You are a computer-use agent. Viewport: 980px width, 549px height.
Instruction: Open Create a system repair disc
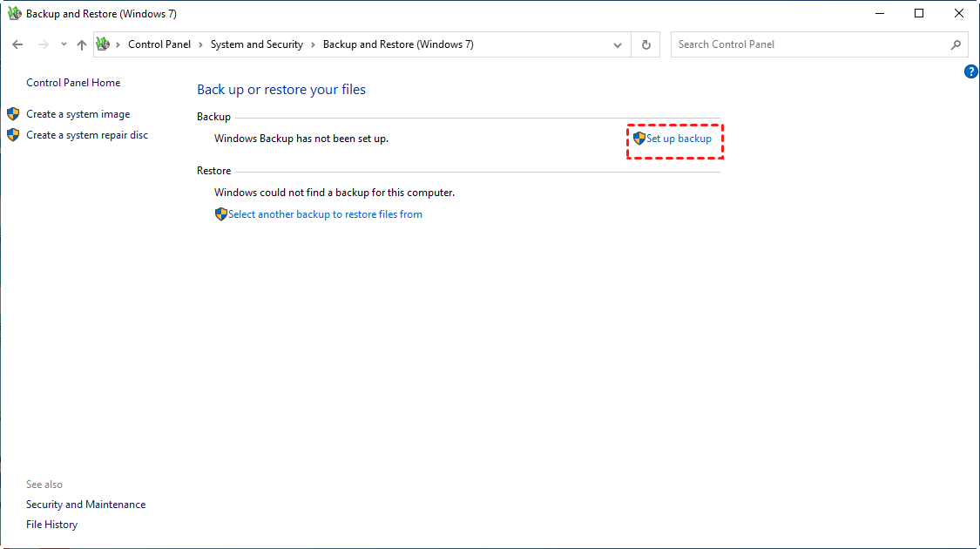[x=87, y=134]
